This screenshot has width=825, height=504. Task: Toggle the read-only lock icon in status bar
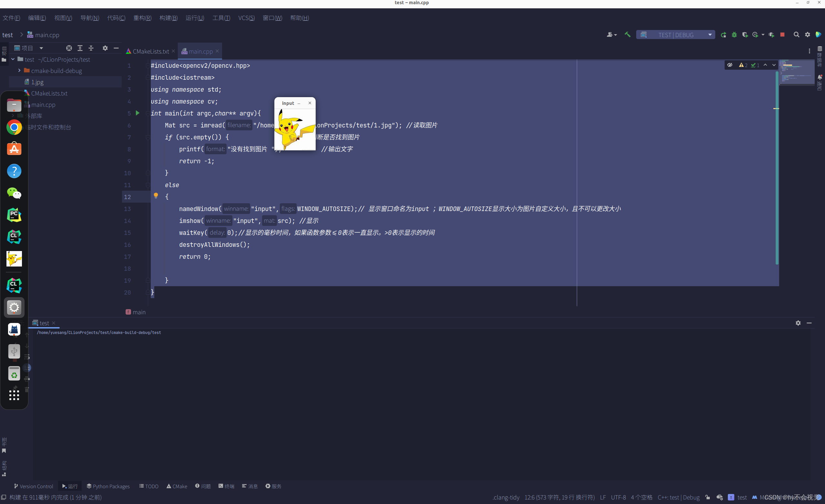[708, 497]
